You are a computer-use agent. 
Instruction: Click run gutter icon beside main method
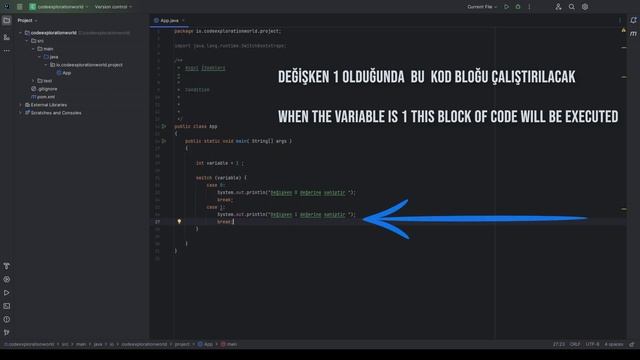(x=164, y=141)
